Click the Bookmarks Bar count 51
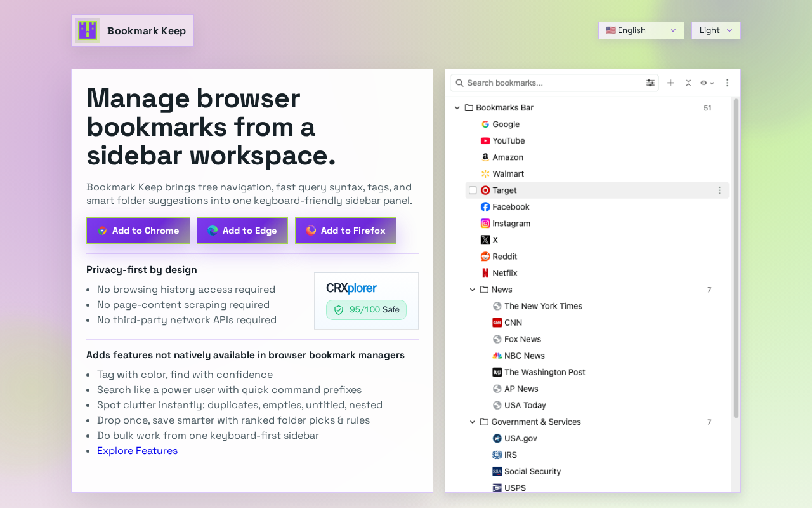Image resolution: width=812 pixels, height=508 pixels. point(707,108)
